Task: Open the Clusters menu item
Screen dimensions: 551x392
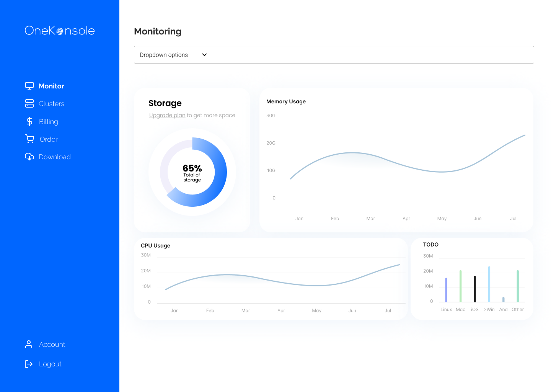Action: tap(51, 104)
